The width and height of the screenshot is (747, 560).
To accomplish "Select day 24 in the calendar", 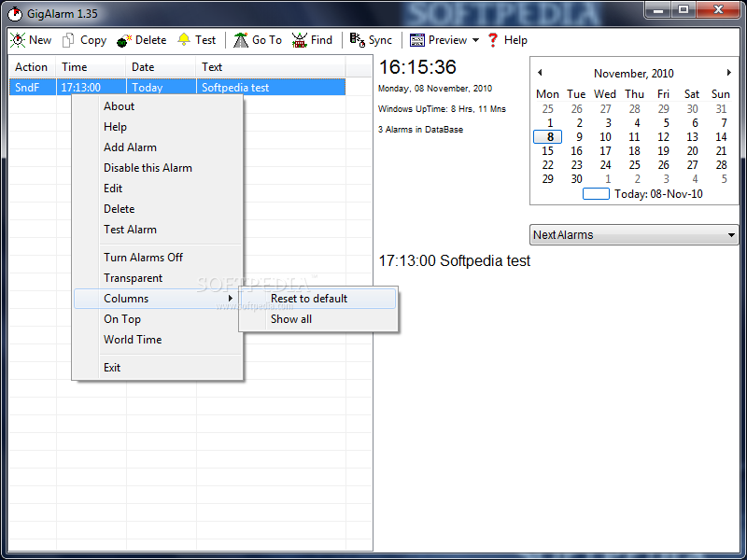I will point(605,165).
